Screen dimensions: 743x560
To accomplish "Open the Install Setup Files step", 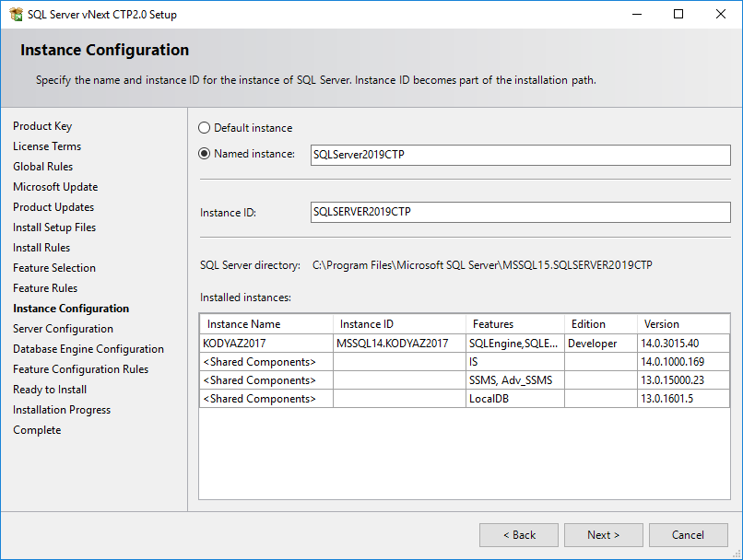I will pyautogui.click(x=54, y=227).
